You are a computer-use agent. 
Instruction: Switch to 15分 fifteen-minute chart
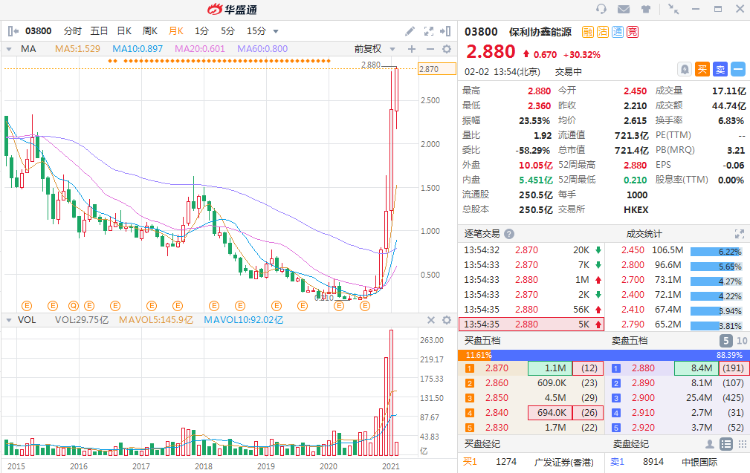point(256,31)
